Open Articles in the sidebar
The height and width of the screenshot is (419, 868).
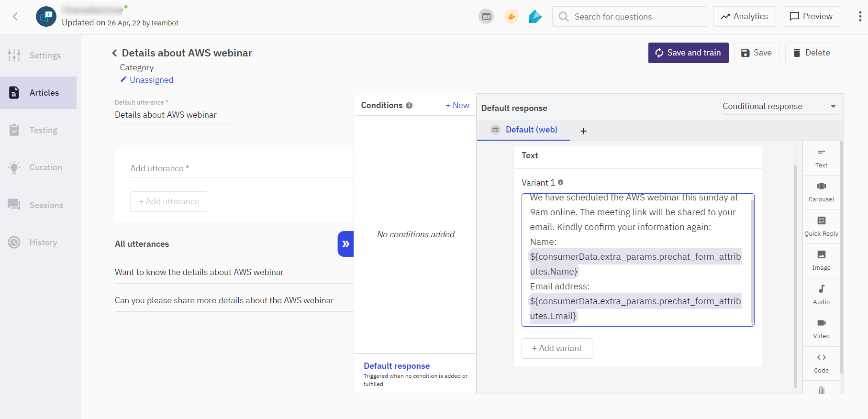point(38,93)
